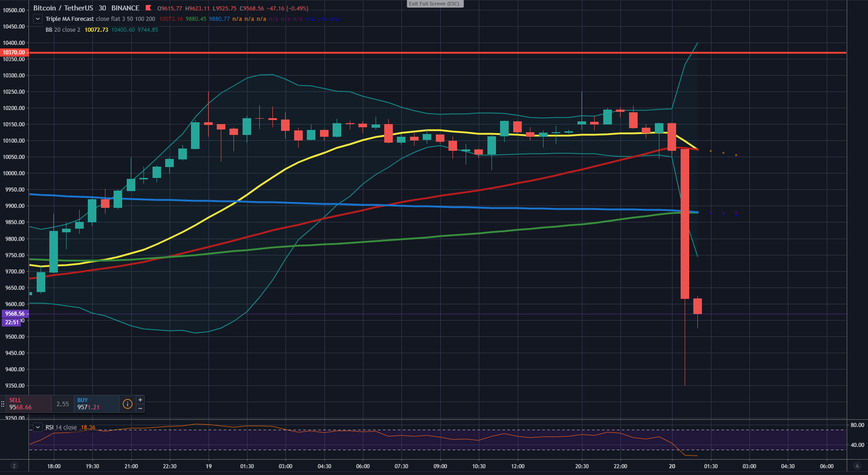Viewport: 868px width, 475px height.
Task: Click the red 10370.00 price line label
Action: pyautogui.click(x=14, y=53)
